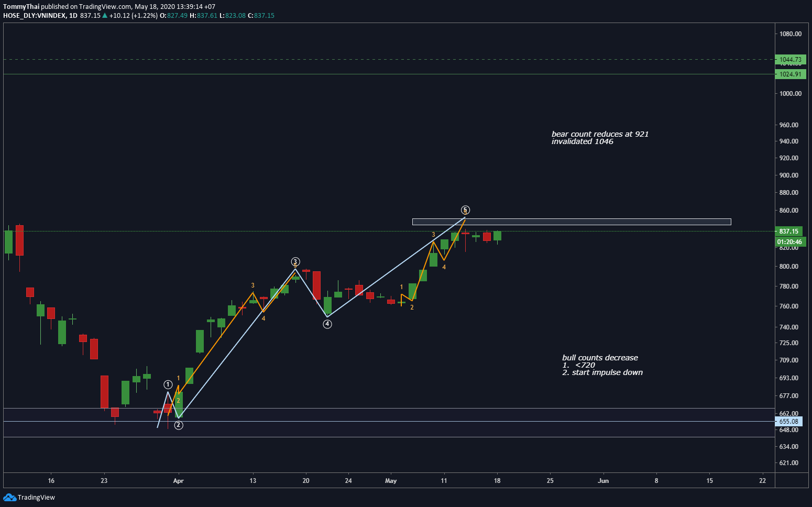Select the white resistance rectangle above 837.15 price line
The width and height of the screenshot is (812, 507).
pos(572,222)
